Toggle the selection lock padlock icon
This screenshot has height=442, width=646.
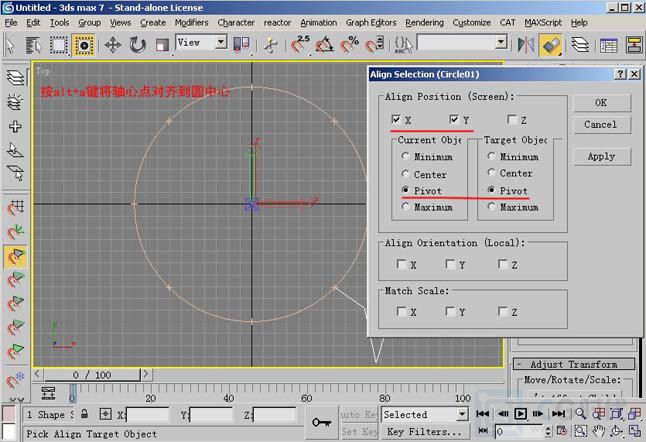click(x=84, y=414)
